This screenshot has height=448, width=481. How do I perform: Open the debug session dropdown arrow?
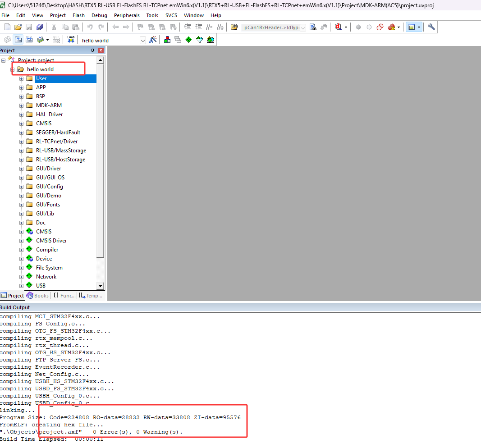346,27
